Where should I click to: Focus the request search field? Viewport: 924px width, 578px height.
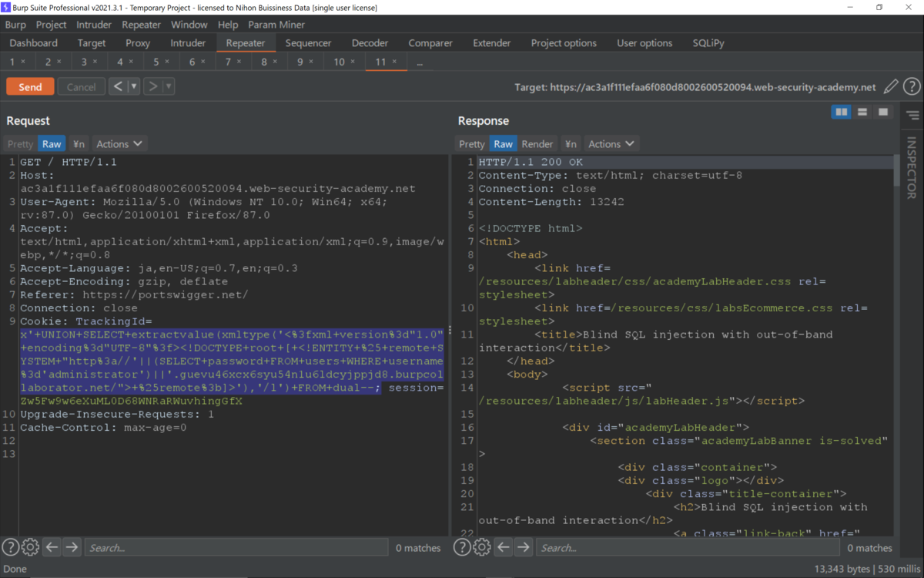236,548
